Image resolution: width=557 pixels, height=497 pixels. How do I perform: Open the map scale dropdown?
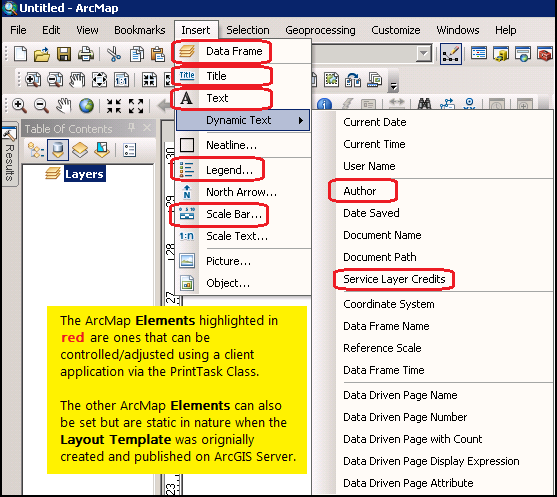click(x=423, y=54)
